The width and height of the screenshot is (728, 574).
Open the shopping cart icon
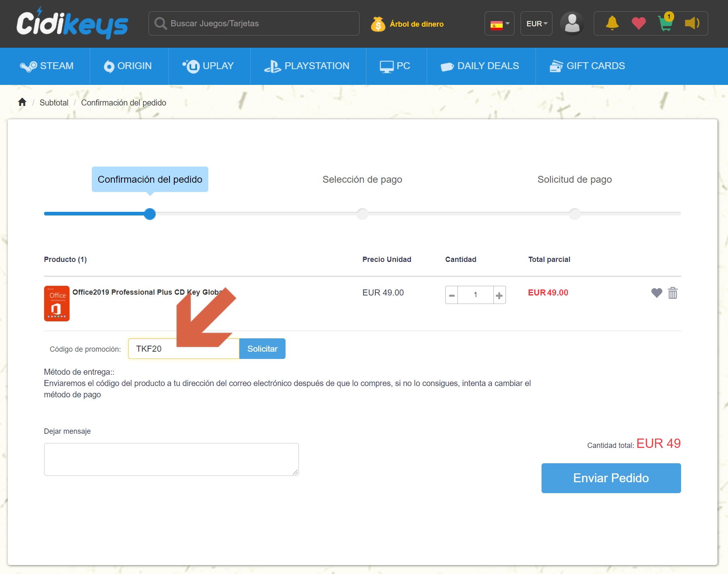pyautogui.click(x=666, y=23)
